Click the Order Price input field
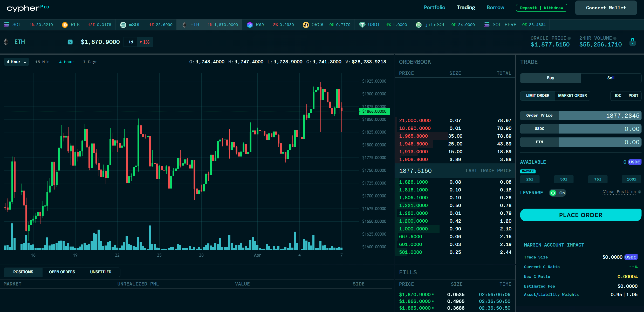 (x=599, y=116)
